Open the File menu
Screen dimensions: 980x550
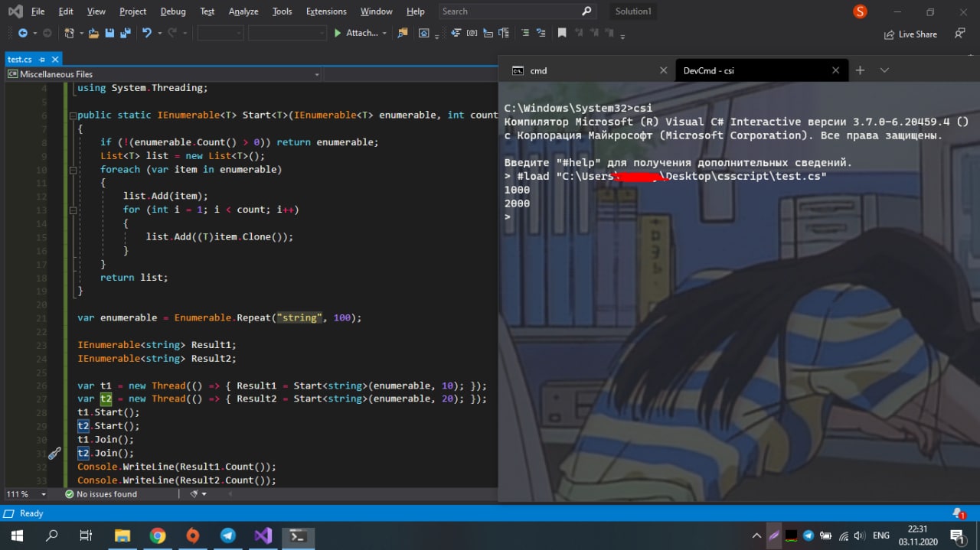point(38,11)
